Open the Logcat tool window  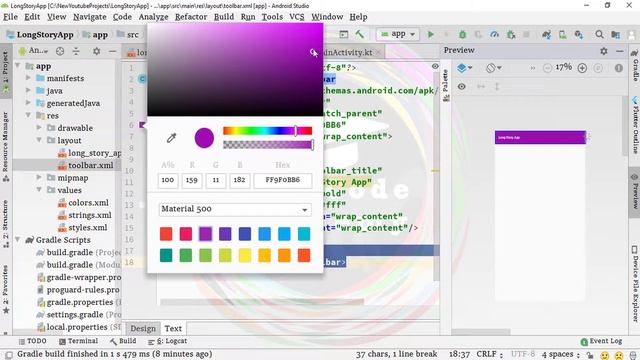click(167, 341)
